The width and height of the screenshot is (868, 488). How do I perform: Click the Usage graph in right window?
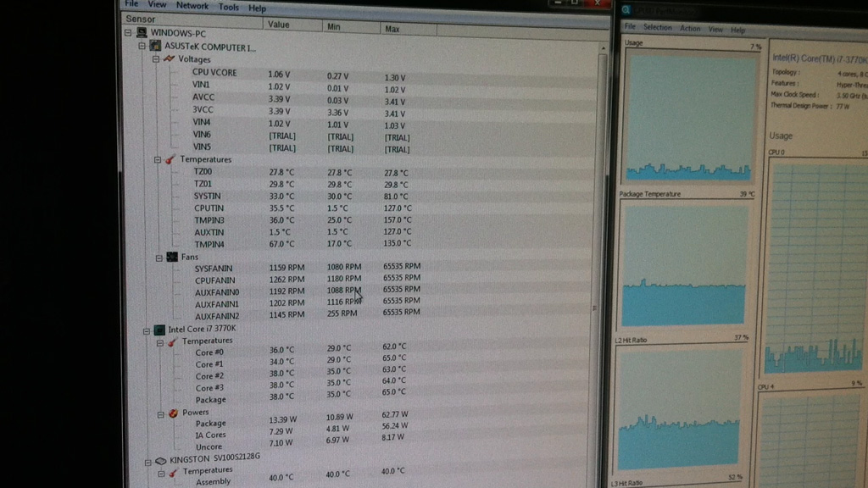click(690, 118)
